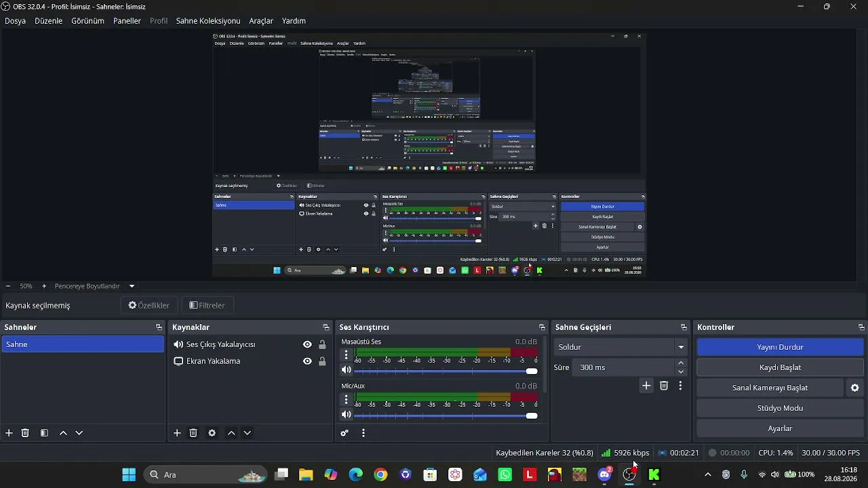Open transition three-dot properties menu
Image resolution: width=868 pixels, height=488 pixels.
pos(680,386)
